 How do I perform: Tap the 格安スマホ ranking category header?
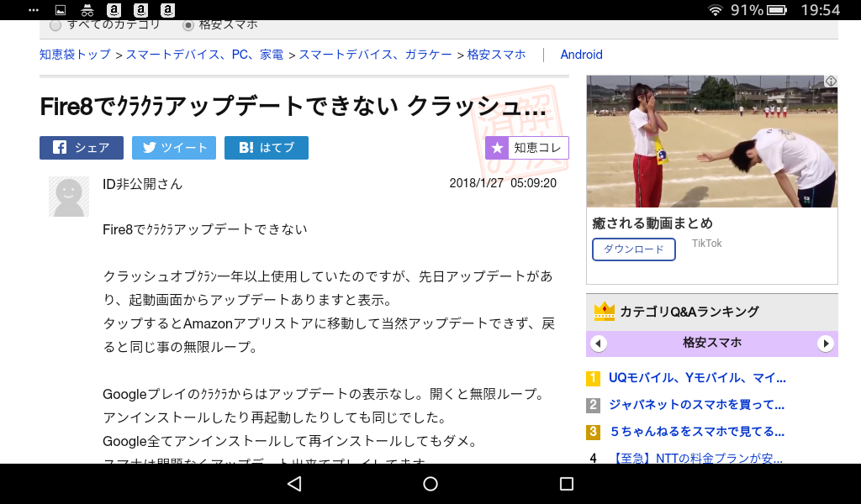(x=712, y=343)
